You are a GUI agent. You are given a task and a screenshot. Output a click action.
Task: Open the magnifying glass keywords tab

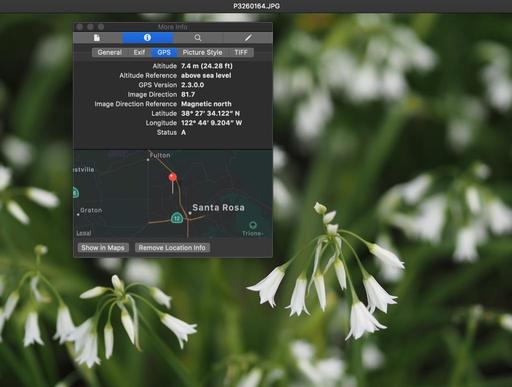tap(198, 38)
